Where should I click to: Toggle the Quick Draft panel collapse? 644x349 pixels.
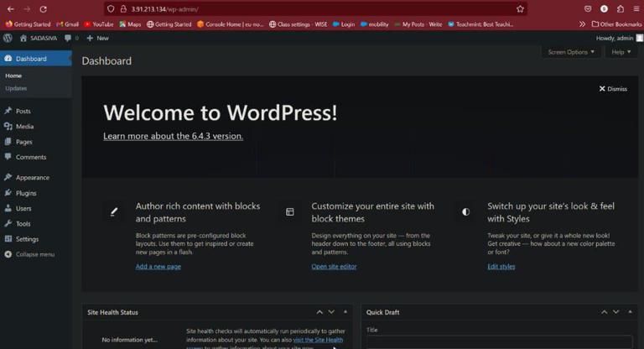click(x=630, y=312)
